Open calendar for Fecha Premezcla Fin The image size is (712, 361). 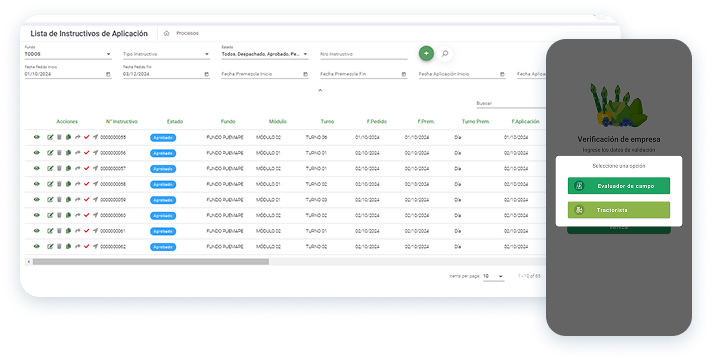click(x=404, y=74)
